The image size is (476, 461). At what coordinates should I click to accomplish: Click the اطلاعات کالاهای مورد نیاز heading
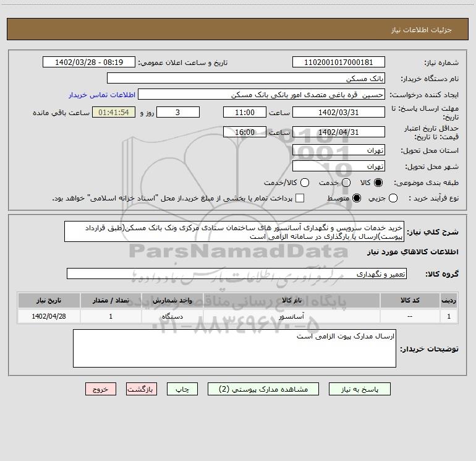pos(412,252)
